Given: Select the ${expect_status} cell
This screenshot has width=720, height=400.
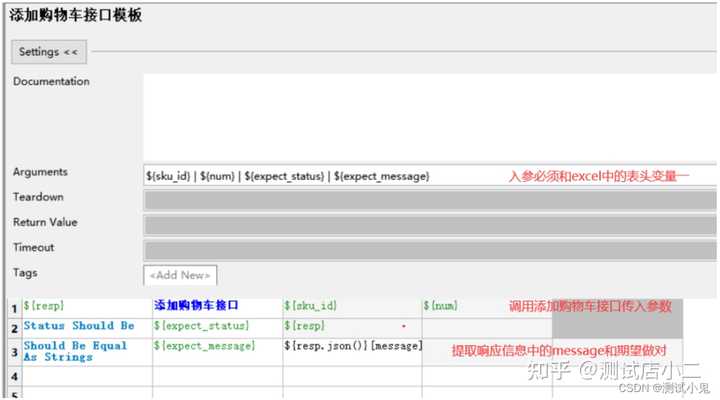Looking at the screenshot, I should click(x=218, y=328).
